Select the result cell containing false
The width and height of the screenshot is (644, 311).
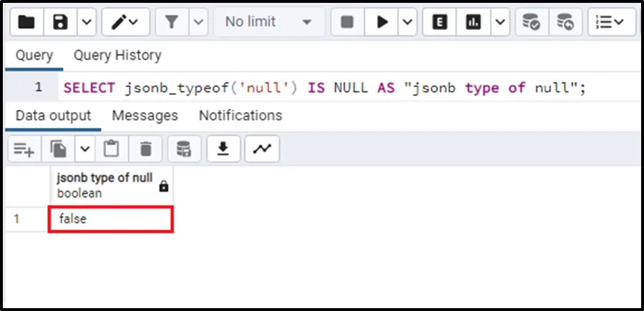(111, 219)
